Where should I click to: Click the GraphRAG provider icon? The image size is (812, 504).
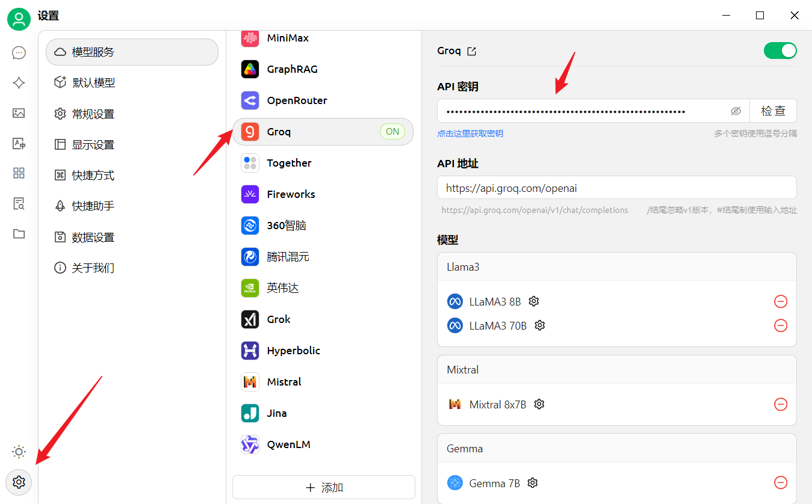(250, 69)
